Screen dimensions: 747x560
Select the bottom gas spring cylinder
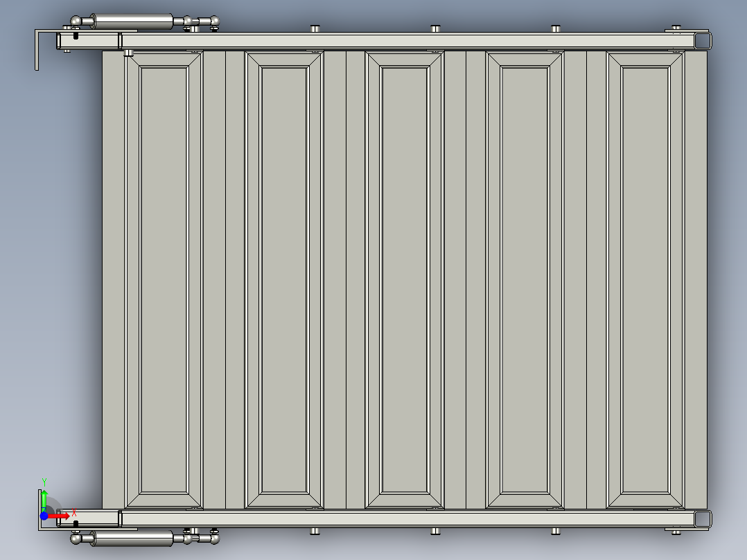[133, 539]
